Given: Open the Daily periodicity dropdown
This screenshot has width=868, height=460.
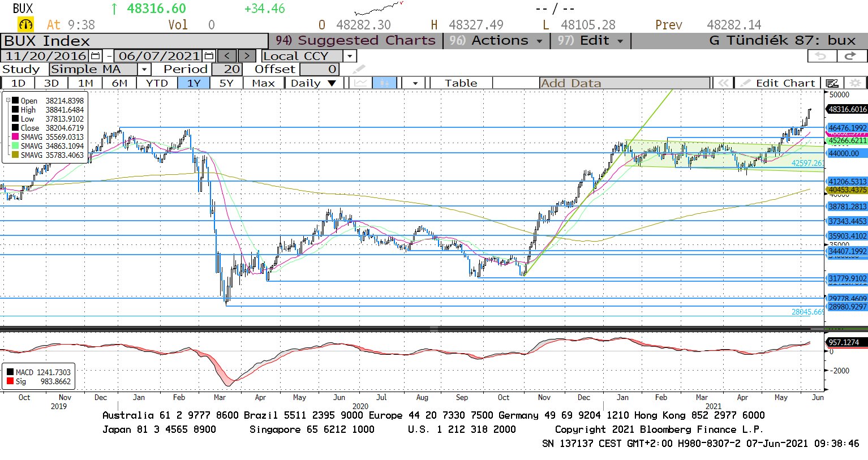Looking at the screenshot, I should click(x=313, y=83).
